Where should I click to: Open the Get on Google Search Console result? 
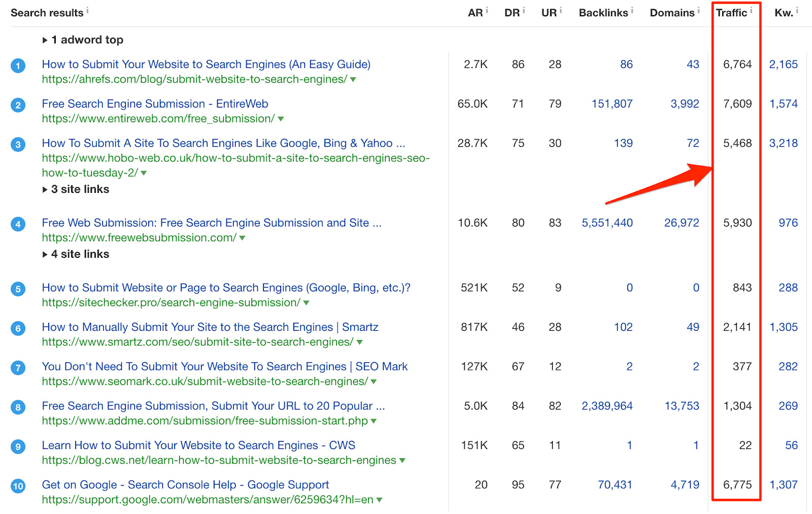click(x=185, y=485)
